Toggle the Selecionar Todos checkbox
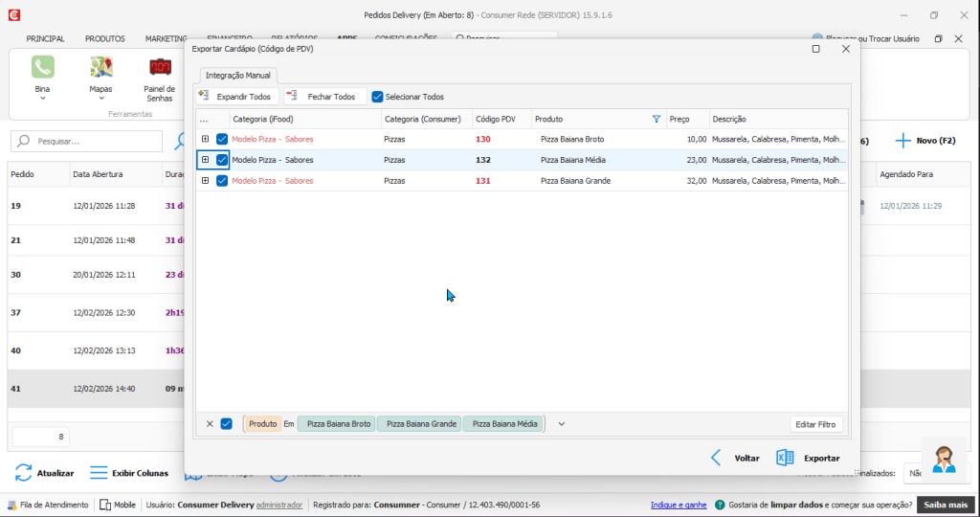 tap(377, 97)
